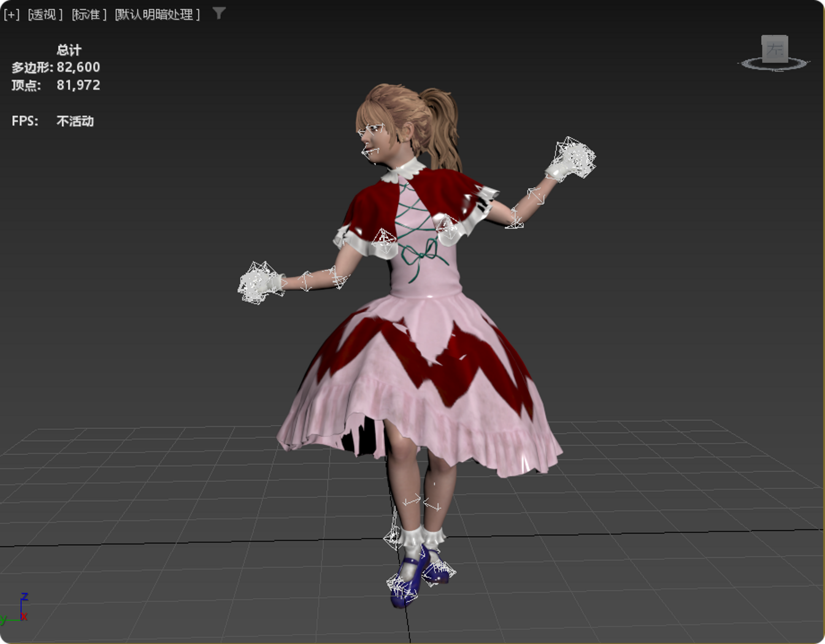Click the ViewCube compass ring
The height and width of the screenshot is (644, 825).
click(x=774, y=64)
